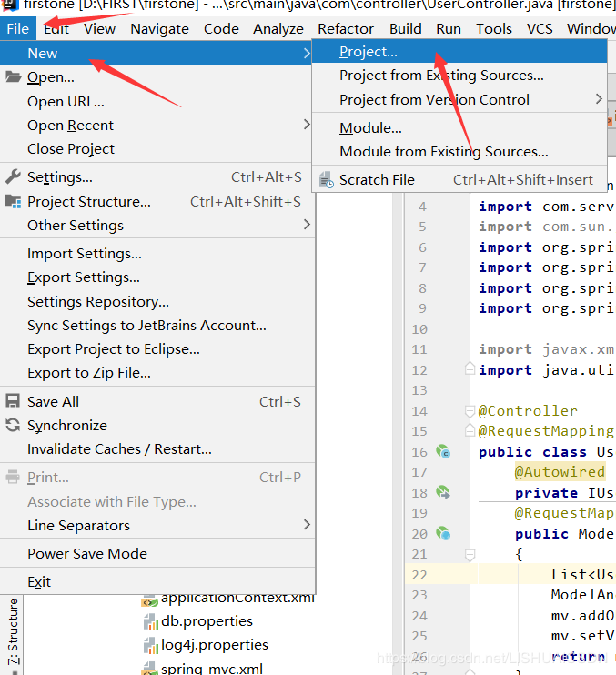
Task: Open the Z: Structure tool window tab
Action: (x=14, y=631)
